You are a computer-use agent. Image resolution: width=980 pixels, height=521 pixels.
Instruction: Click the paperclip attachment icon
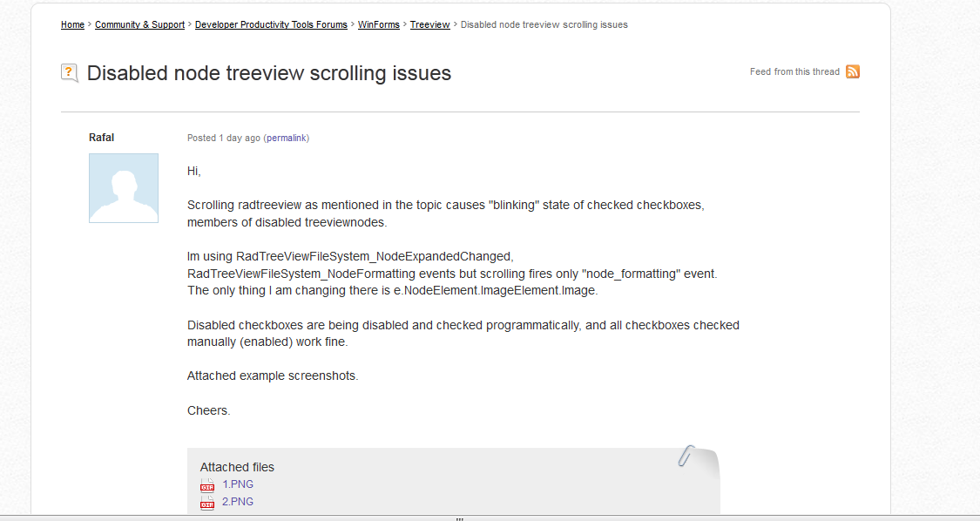[x=688, y=456]
